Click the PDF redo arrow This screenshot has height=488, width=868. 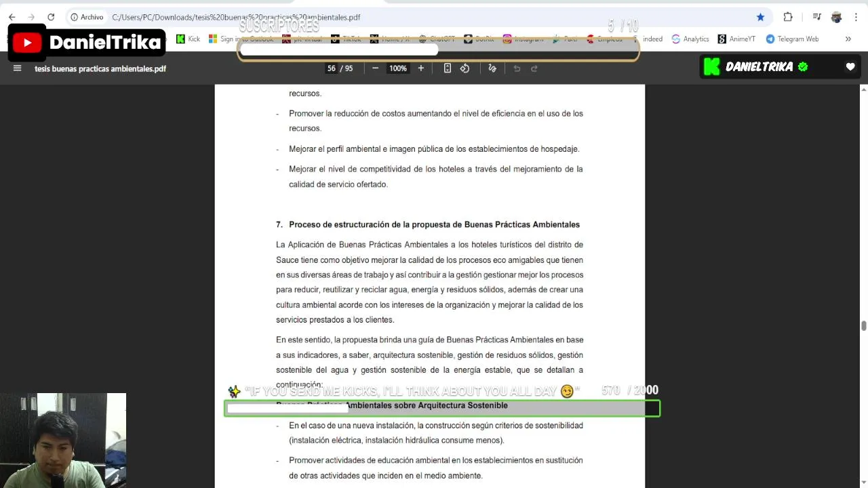tap(534, 68)
